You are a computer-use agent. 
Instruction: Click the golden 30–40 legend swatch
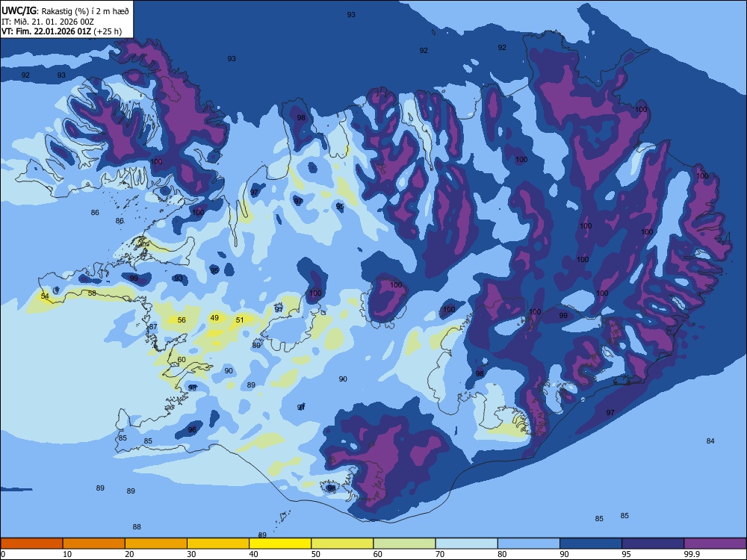[x=218, y=544]
